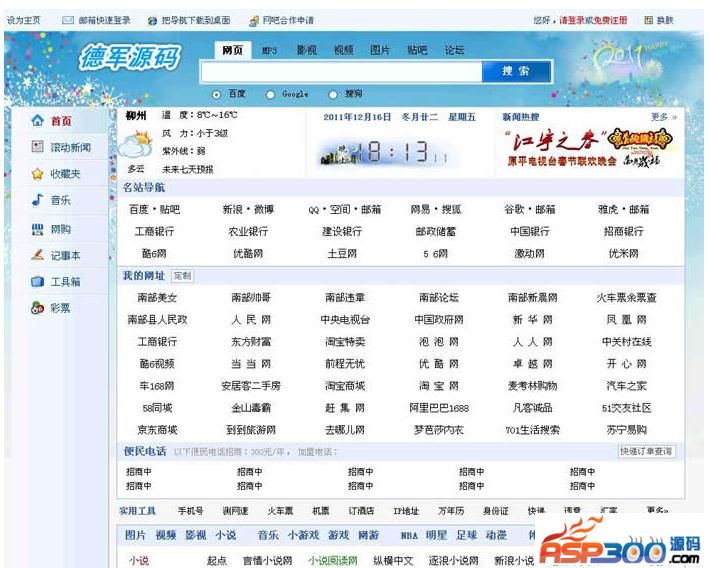
Task: Open the 土豆网 link
Action: (342, 254)
